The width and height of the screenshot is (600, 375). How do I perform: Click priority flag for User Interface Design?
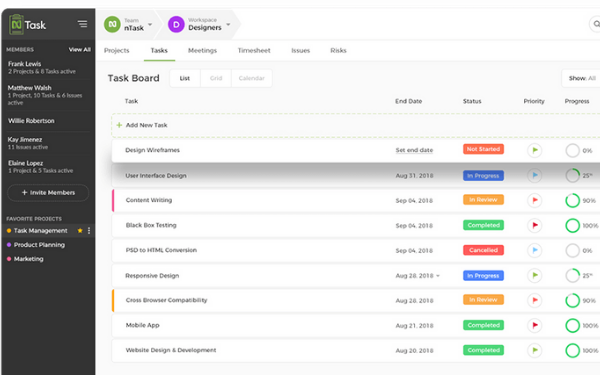point(535,175)
